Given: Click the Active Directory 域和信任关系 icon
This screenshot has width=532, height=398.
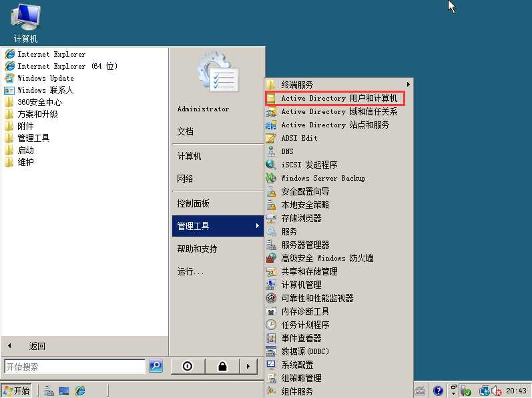Looking at the screenshot, I should 271,111.
